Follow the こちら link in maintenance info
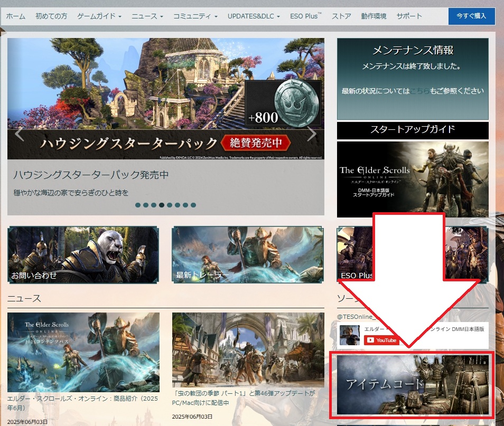This screenshot has height=426, width=504. [x=420, y=91]
